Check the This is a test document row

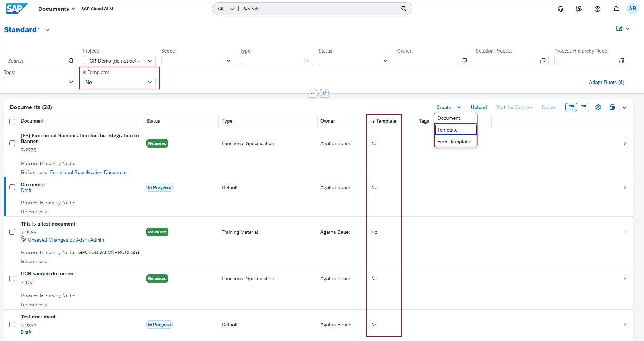(x=12, y=232)
